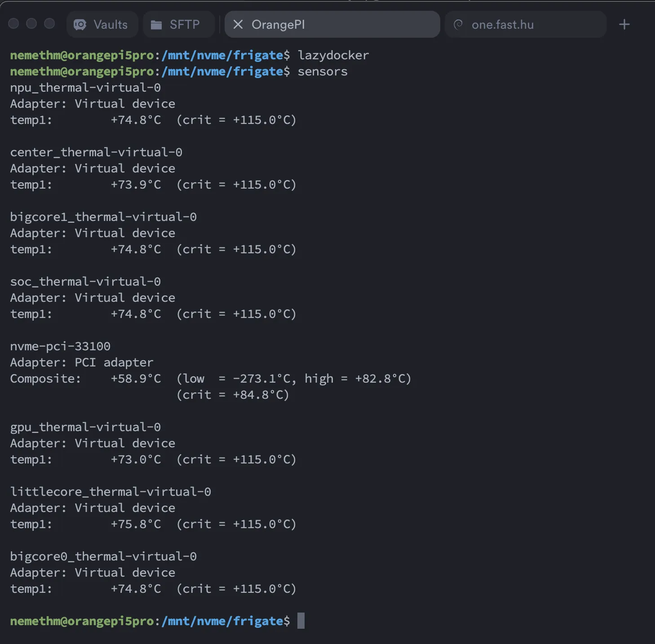Click the Composite +58.9°C temperature value
This screenshot has width=655, height=644.
point(136,379)
